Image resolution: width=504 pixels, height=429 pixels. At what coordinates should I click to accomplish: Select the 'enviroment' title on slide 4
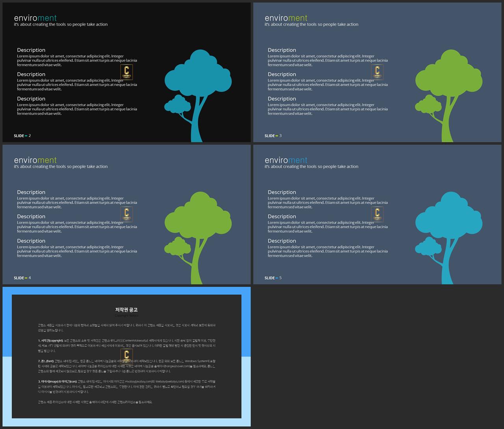[35, 160]
